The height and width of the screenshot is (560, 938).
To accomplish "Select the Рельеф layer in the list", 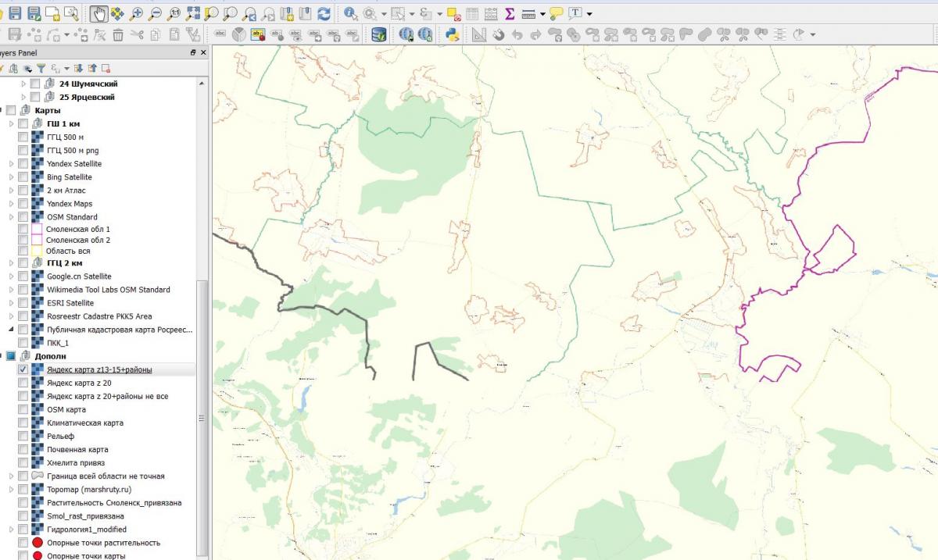I will pos(60,436).
